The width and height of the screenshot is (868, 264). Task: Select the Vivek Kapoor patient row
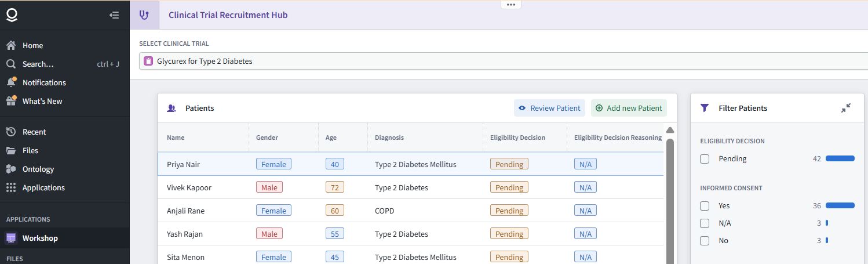tap(411, 187)
